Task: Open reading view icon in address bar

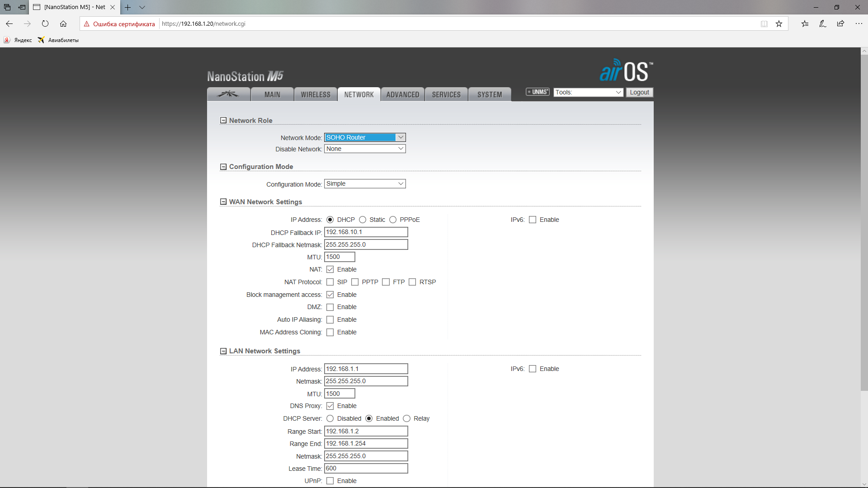Action: [764, 24]
